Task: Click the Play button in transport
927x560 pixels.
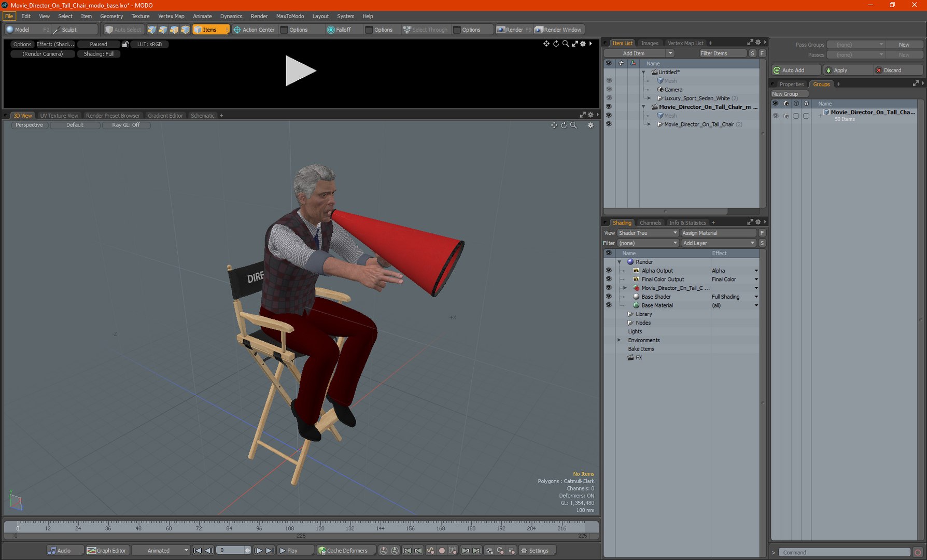Action: point(296,550)
